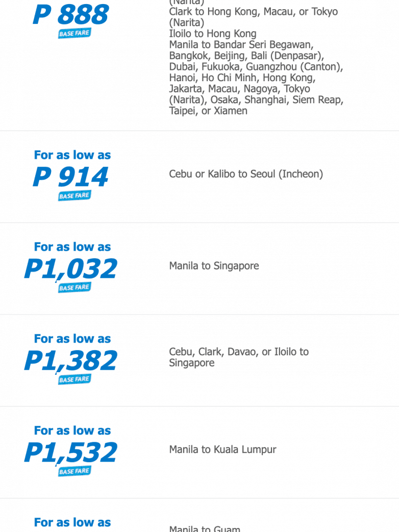
Task: Click the Iloilo to Hong Kong route line
Action: pos(213,34)
